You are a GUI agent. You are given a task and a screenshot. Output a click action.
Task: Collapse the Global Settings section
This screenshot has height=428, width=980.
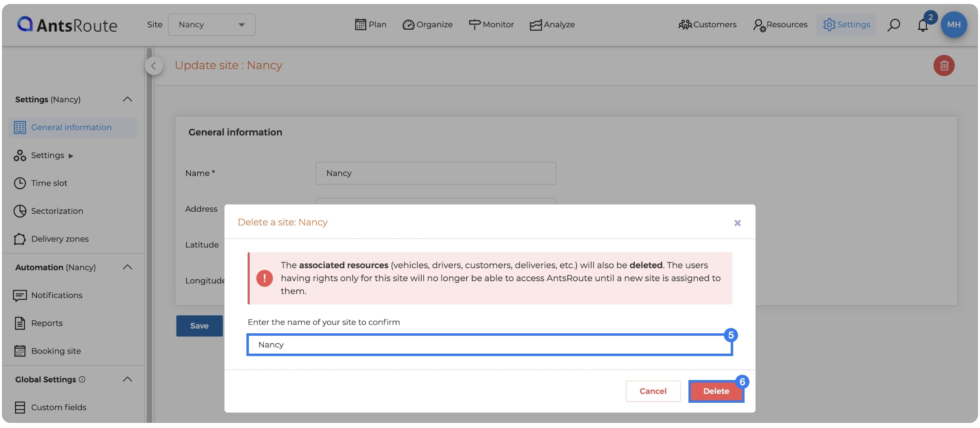click(127, 379)
